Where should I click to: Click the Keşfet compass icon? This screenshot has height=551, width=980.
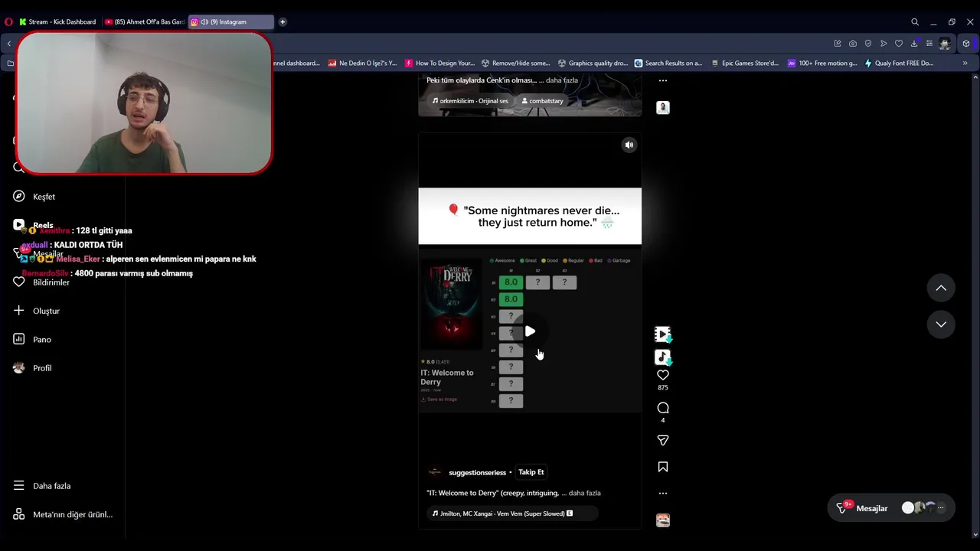coord(19,196)
